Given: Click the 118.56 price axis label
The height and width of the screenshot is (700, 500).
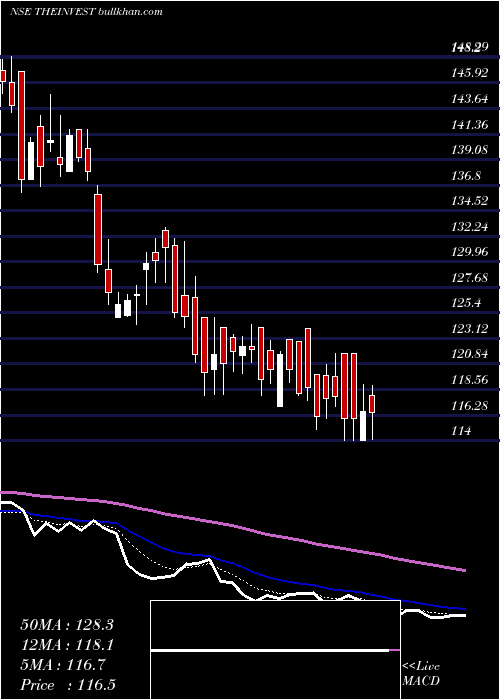Looking at the screenshot, I should click(x=470, y=380).
